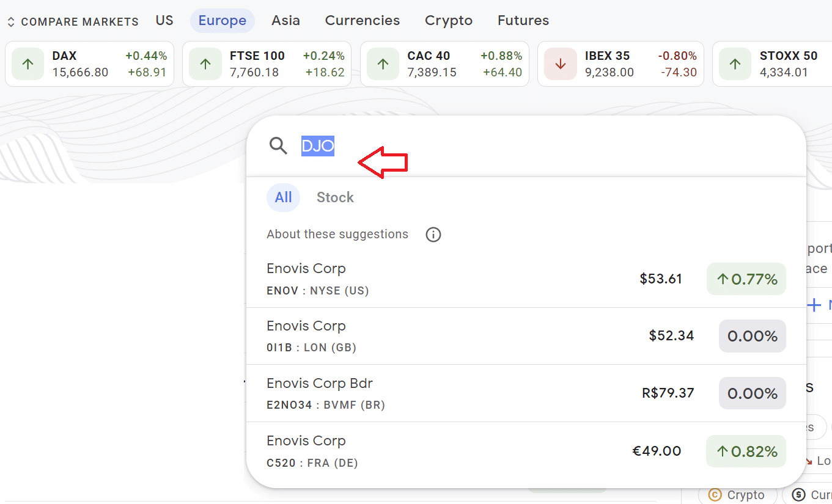
Task: Click the R$79.37 price value
Action: (668, 393)
